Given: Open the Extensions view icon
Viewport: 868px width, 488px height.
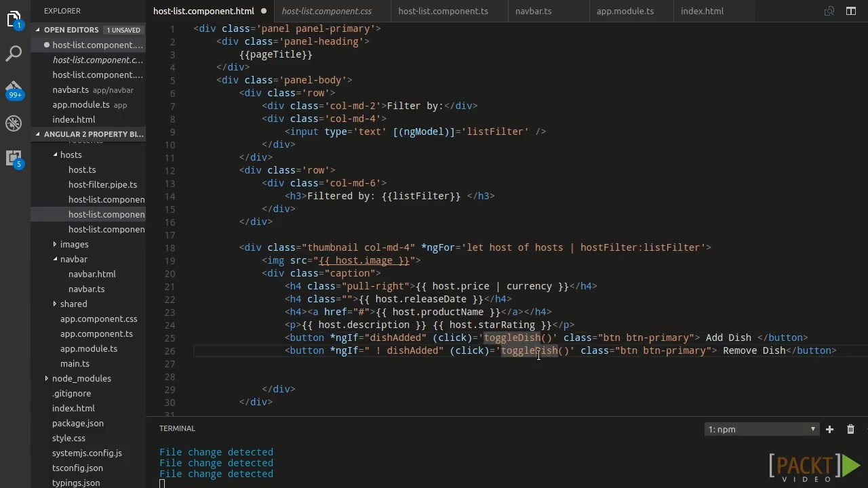Looking at the screenshot, I should (14, 158).
